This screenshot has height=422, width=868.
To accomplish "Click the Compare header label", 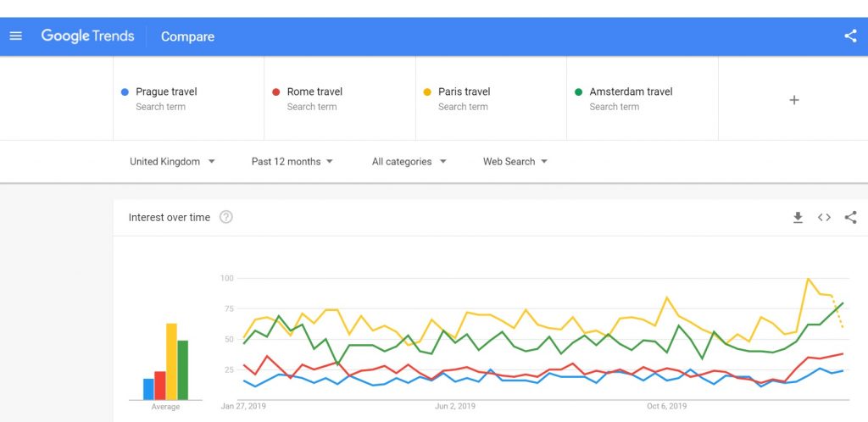I will click(187, 36).
